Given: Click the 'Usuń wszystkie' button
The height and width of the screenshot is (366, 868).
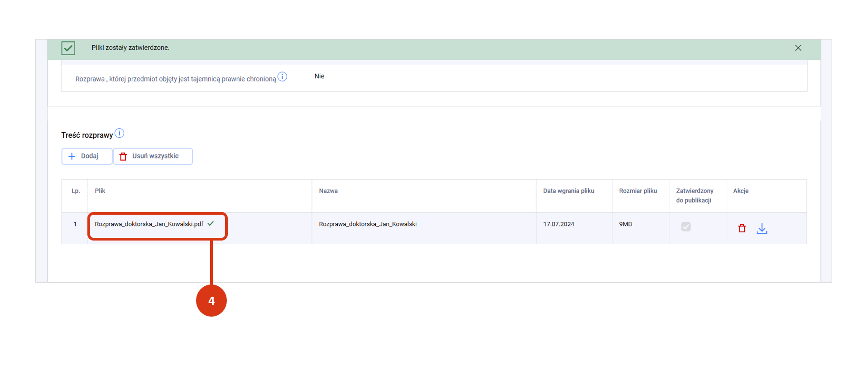Looking at the screenshot, I should pyautogui.click(x=153, y=156).
